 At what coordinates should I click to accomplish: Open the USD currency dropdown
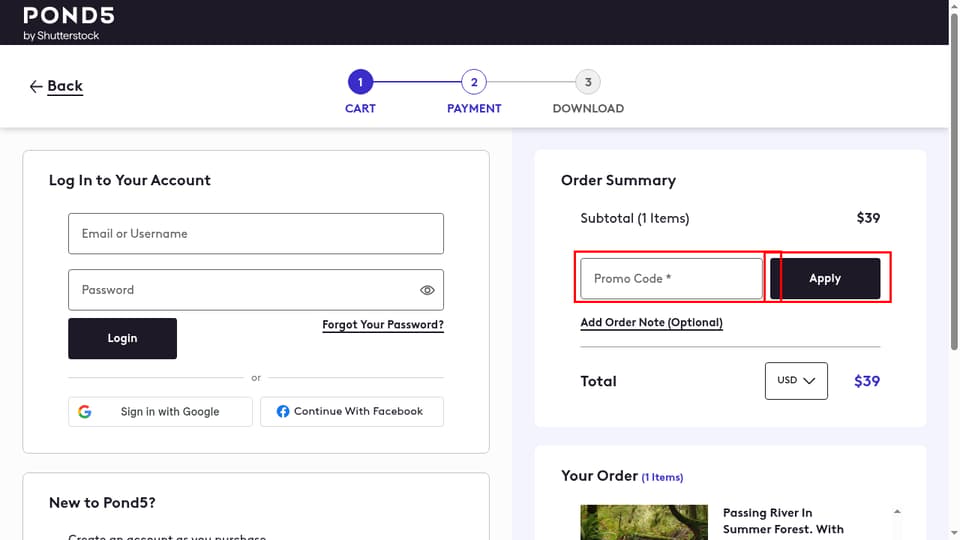tap(796, 381)
